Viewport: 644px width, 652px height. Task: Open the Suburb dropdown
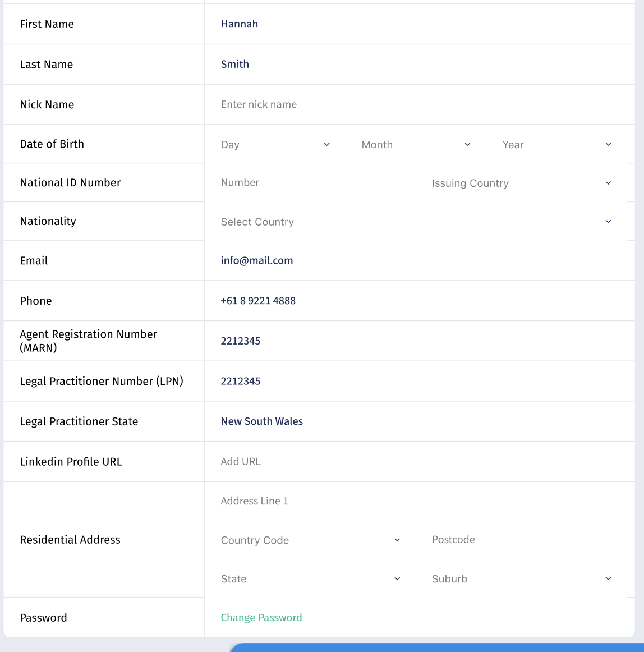tap(521, 579)
